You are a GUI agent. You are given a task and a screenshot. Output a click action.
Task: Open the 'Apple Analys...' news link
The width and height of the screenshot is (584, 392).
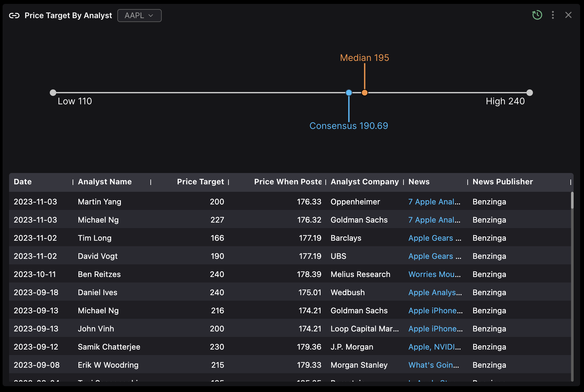435,293
